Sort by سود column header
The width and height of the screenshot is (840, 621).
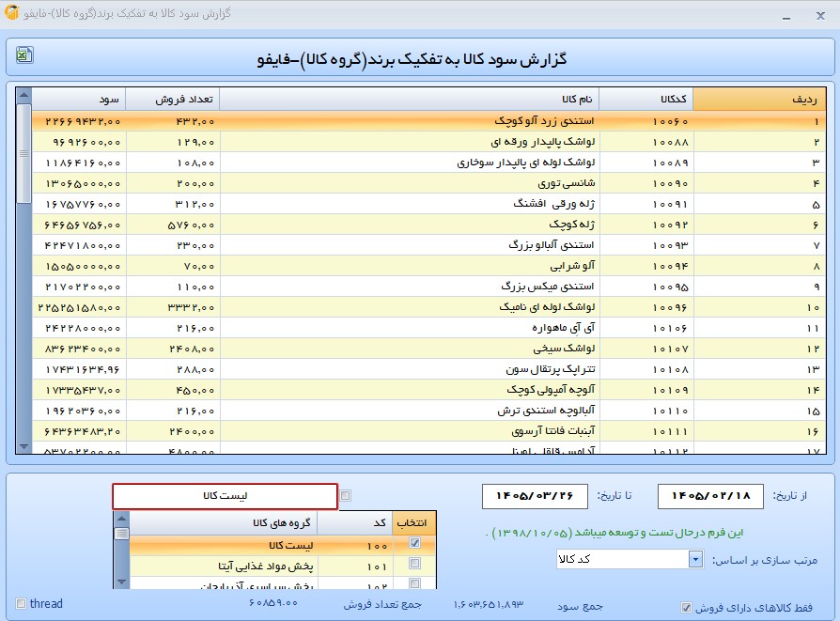point(79,100)
